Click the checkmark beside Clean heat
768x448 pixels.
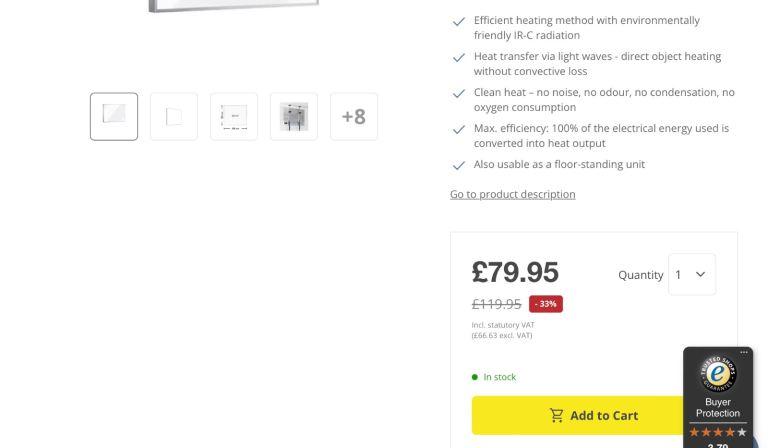click(459, 93)
